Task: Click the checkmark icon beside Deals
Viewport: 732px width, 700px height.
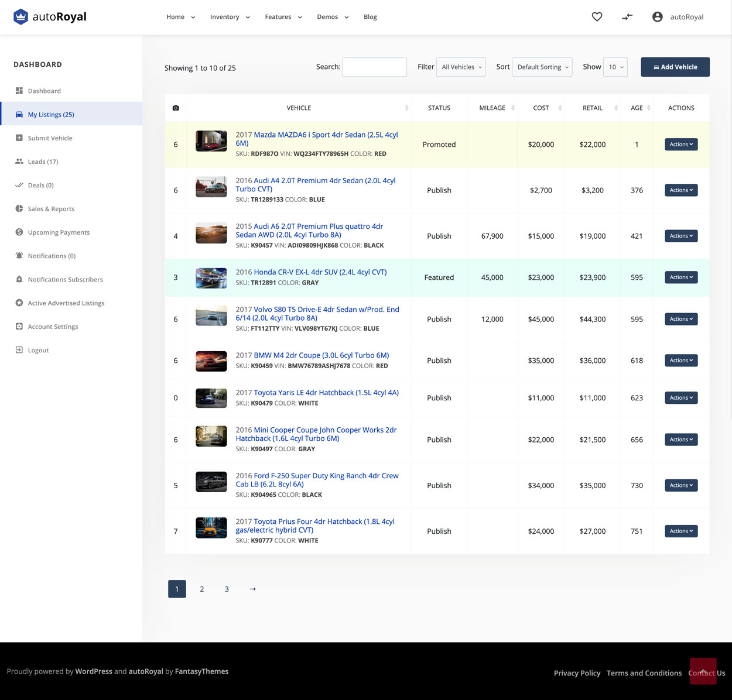Action: click(19, 185)
